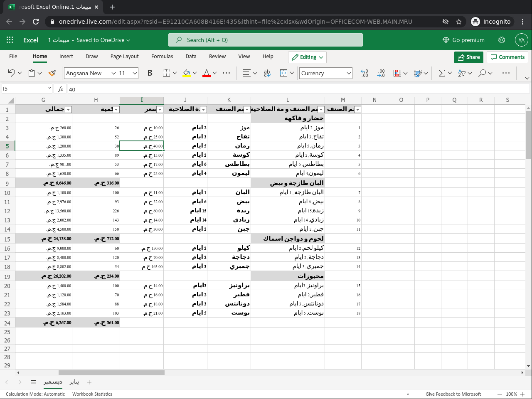532x399 pixels.
Task: Bookmark this page with the star
Action: (x=459, y=22)
